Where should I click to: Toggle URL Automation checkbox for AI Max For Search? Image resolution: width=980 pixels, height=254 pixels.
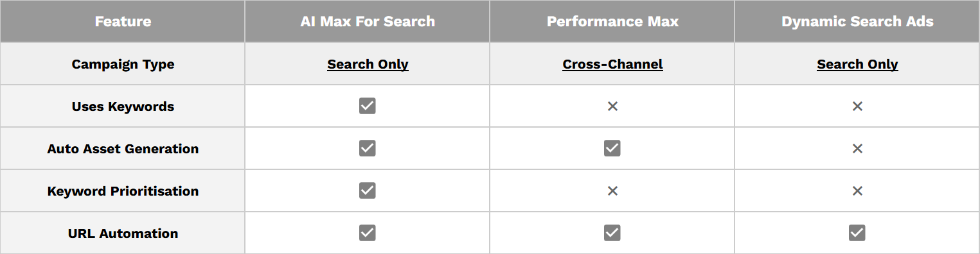pos(368,233)
